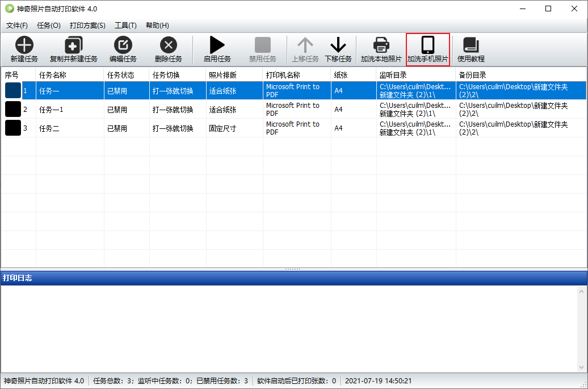
Task: Open the Tutorial (使用教程) book icon
Action: [x=471, y=45]
